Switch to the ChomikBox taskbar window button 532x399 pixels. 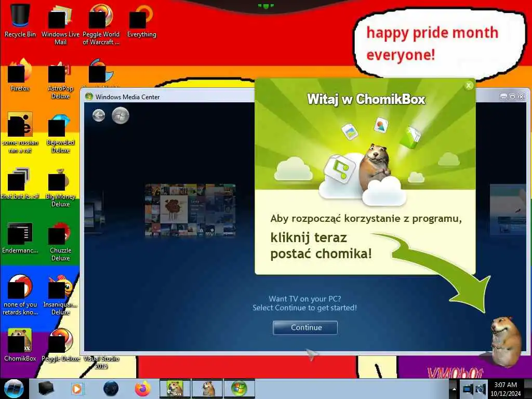(x=175, y=389)
